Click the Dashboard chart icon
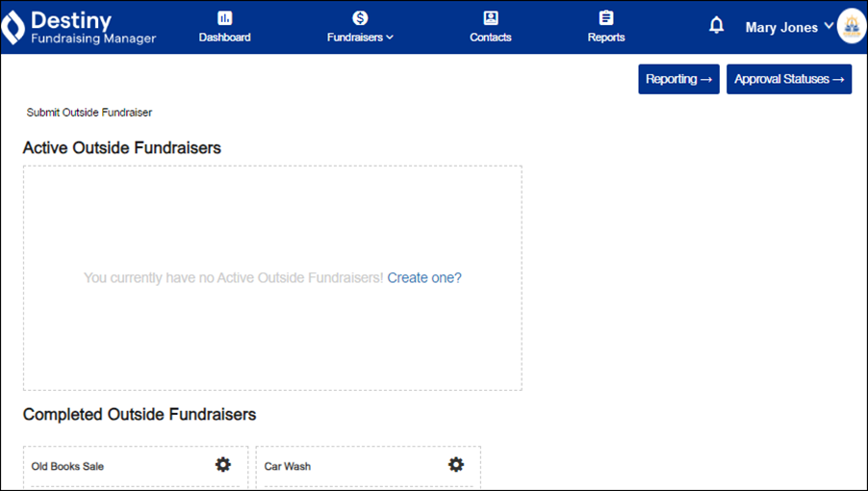This screenshot has height=491, width=868. (225, 18)
